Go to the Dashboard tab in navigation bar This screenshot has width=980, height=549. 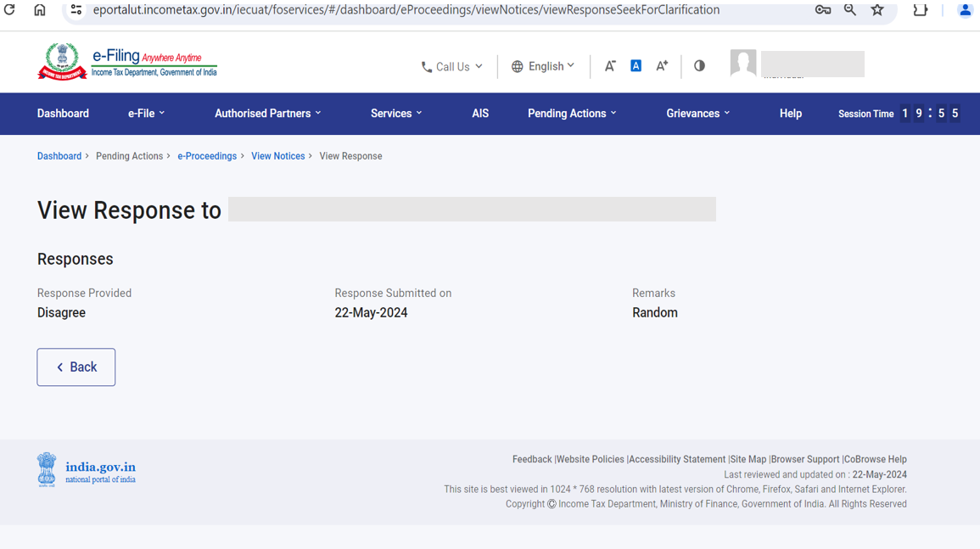point(63,114)
